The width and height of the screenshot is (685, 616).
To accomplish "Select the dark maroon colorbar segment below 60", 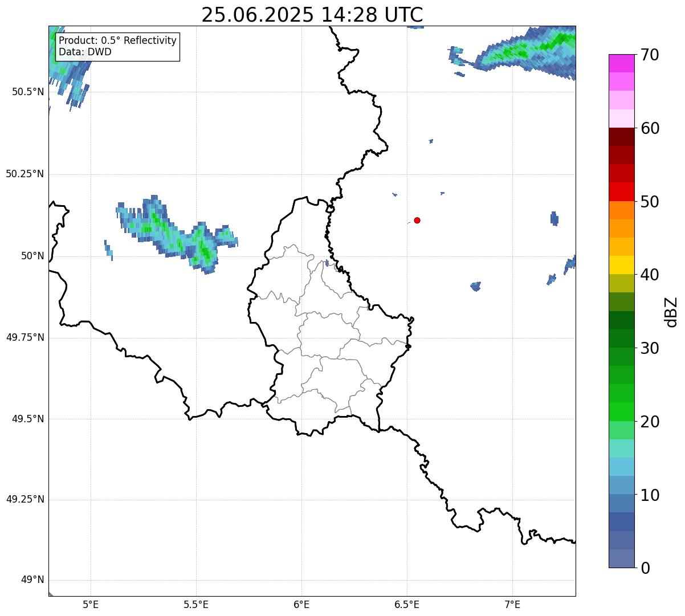I will [621, 137].
